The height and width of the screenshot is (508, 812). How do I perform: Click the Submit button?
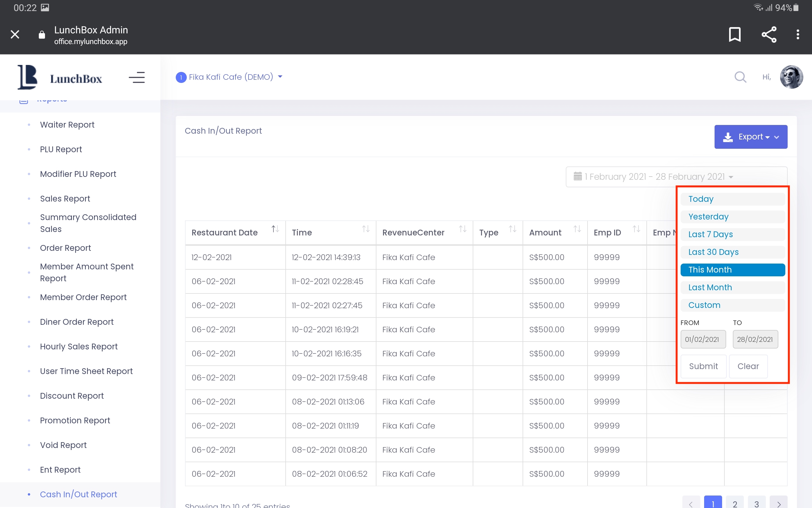(703, 366)
